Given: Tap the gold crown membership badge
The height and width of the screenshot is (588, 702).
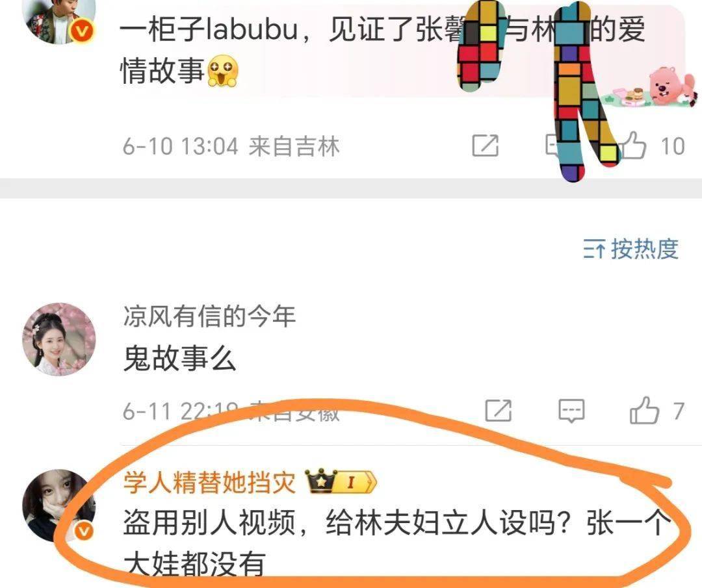Looking at the screenshot, I should (x=320, y=481).
